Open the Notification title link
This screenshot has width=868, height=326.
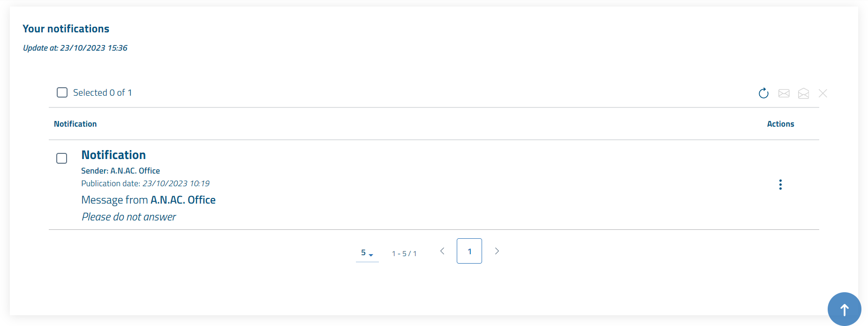click(x=113, y=155)
